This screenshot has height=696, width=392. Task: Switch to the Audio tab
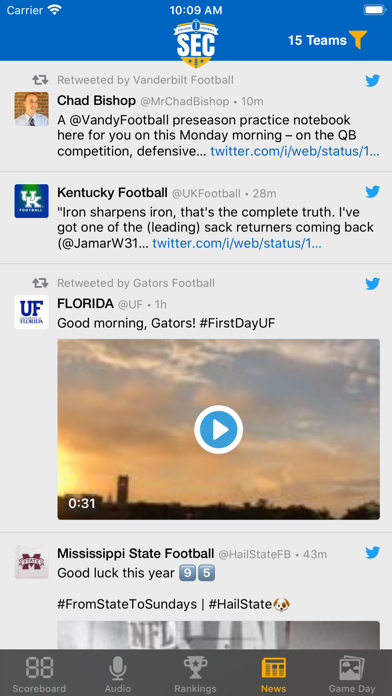(118, 674)
